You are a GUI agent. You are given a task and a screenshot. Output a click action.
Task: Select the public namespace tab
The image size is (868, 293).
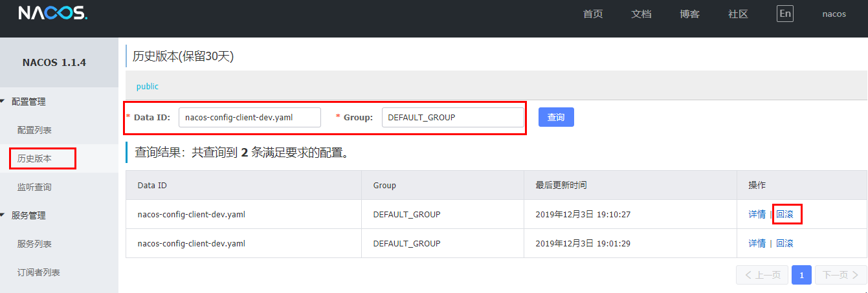click(x=147, y=86)
